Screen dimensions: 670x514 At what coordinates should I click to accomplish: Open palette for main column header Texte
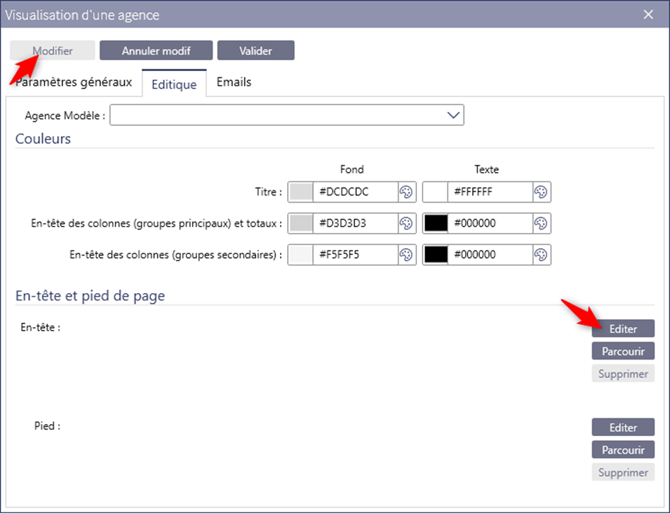point(541,223)
